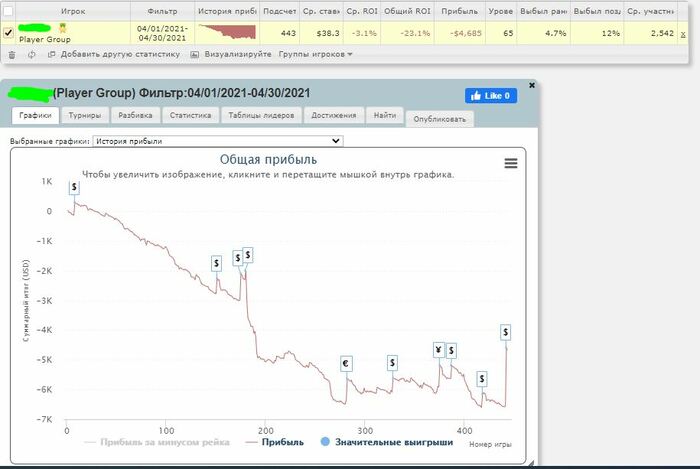
Task: Click the Facebook Like button
Action: [491, 95]
